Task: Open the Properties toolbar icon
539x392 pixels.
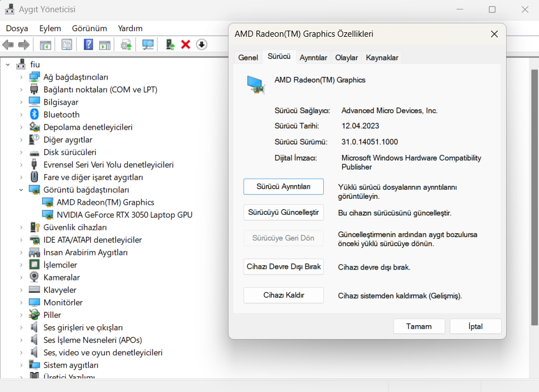Action: 67,45
